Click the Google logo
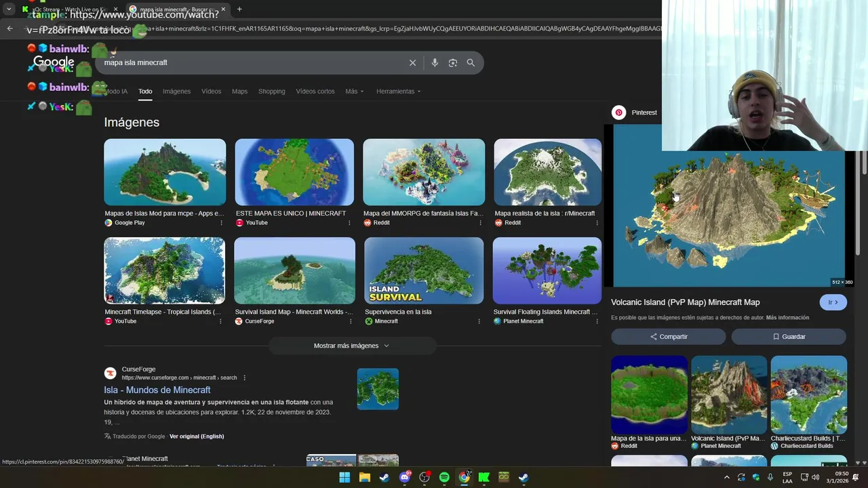Viewport: 868px width, 488px height. point(54,62)
